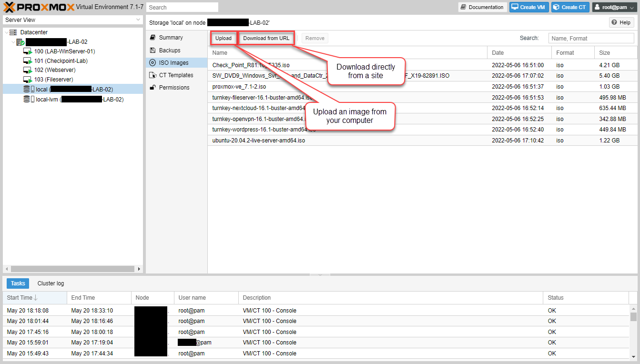640x364 pixels.
Task: Click the Help button
Action: coord(621,22)
